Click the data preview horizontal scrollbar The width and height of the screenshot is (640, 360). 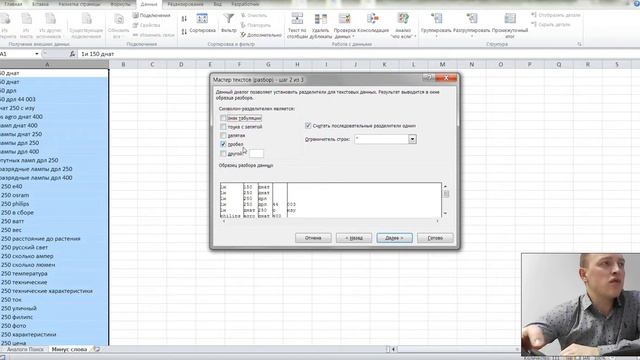[x=331, y=221]
